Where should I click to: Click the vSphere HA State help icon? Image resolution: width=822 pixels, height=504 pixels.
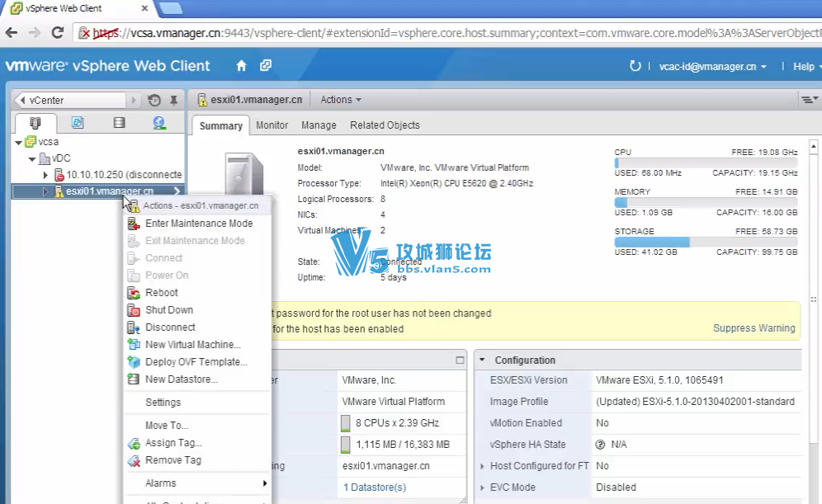tap(600, 445)
